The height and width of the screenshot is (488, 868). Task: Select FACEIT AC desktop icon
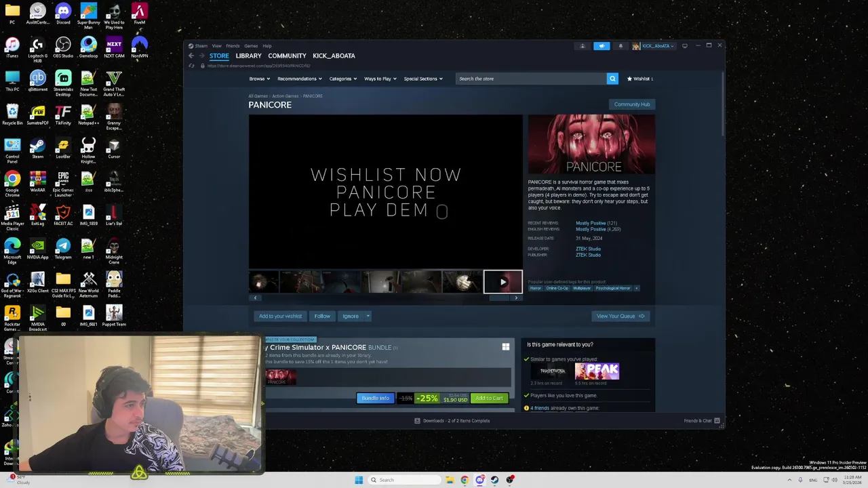(x=63, y=216)
